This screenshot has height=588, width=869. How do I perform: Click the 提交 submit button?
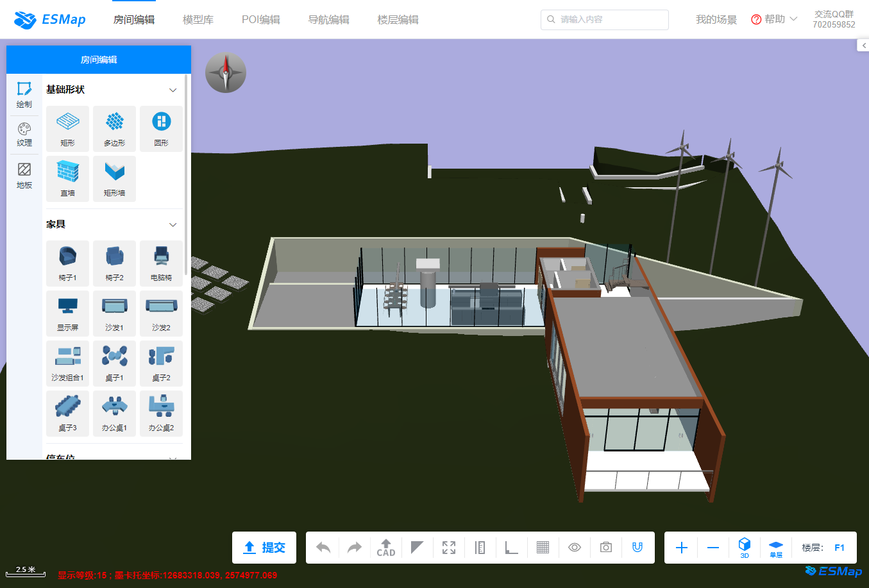[264, 548]
